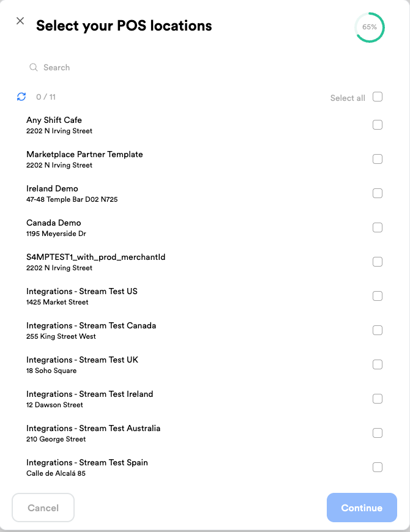Check Integrations - Stream Test Australia box
410x532 pixels.
coord(378,434)
